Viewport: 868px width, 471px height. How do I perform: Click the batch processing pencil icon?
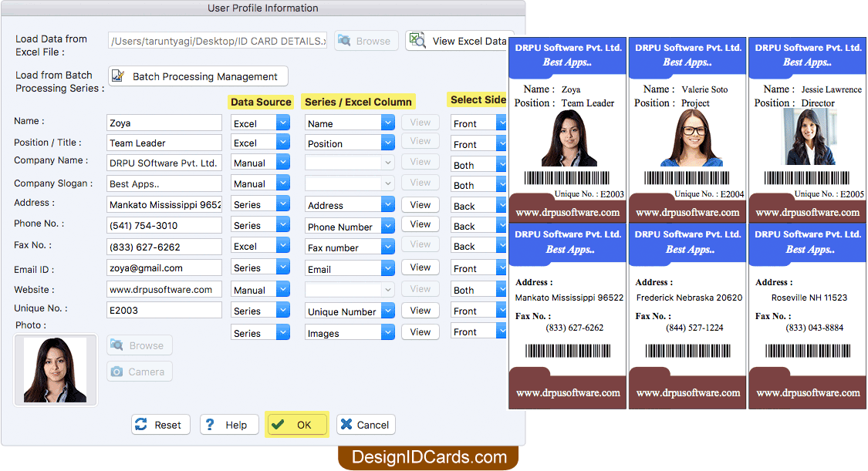(118, 76)
